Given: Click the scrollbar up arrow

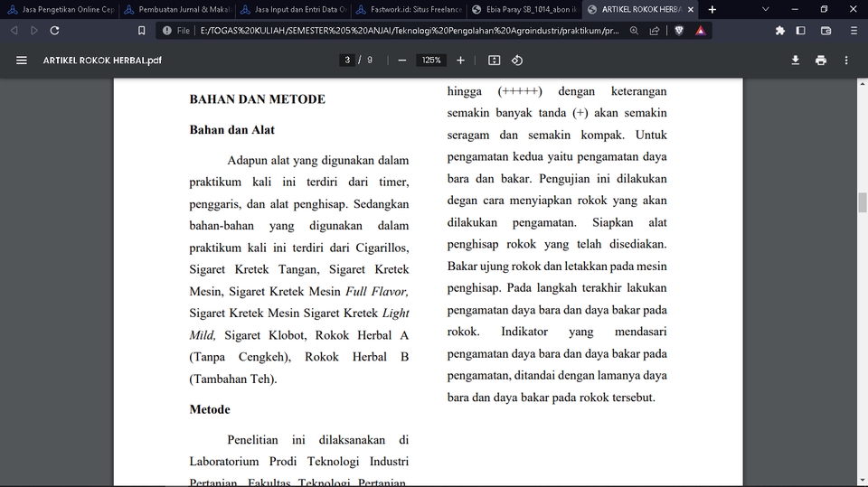Looking at the screenshot, I should pyautogui.click(x=862, y=83).
